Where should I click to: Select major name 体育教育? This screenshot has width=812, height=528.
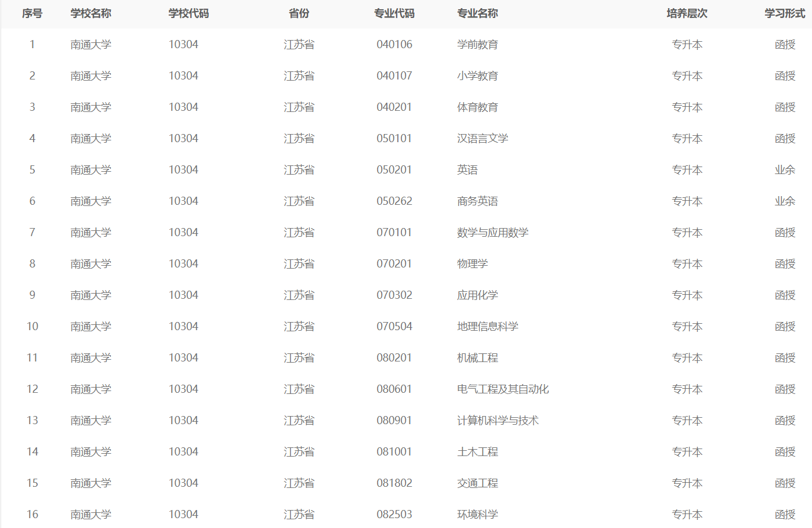(x=477, y=107)
